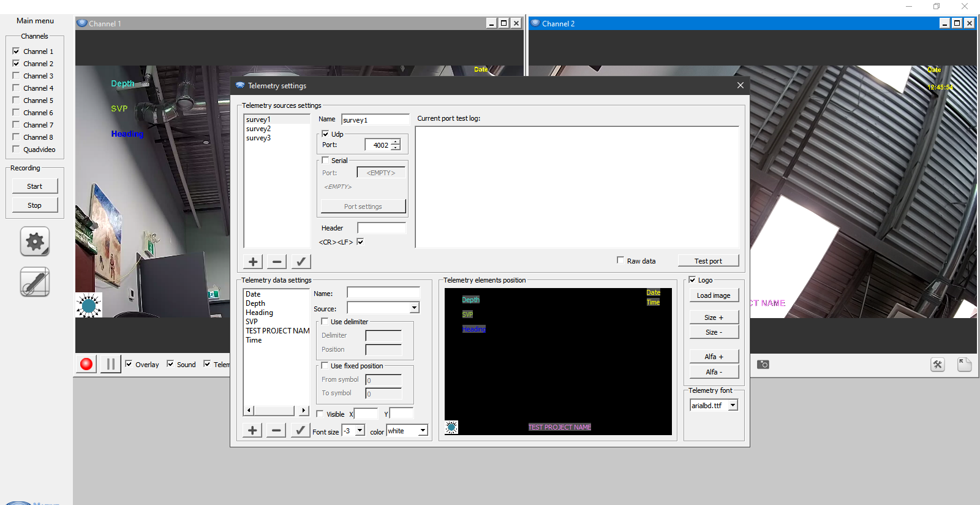980x505 pixels.
Task: Toggle the Raw data checkbox
Action: [x=620, y=260]
